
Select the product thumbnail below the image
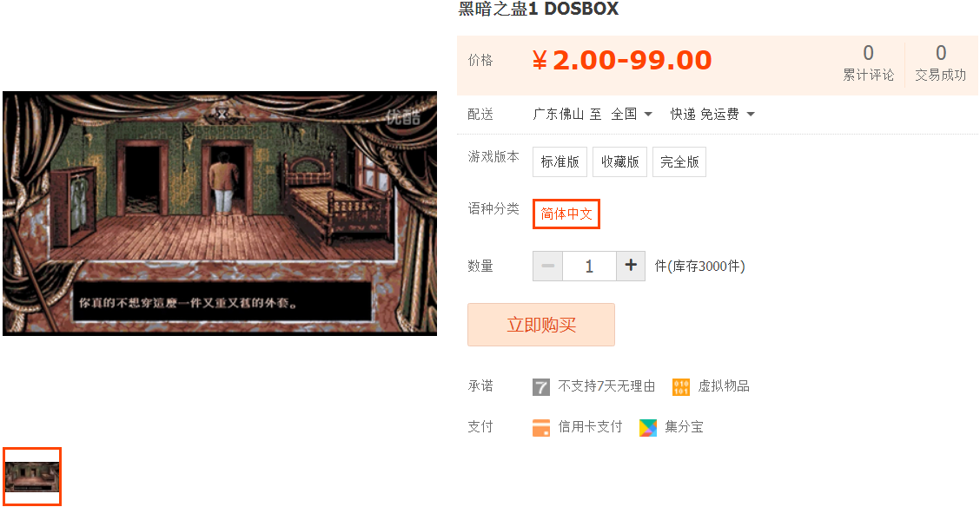(x=32, y=477)
